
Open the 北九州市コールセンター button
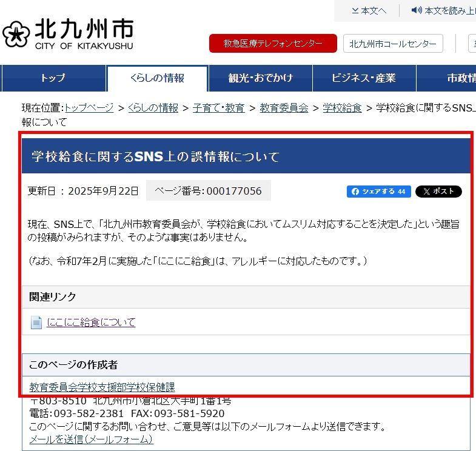(393, 44)
